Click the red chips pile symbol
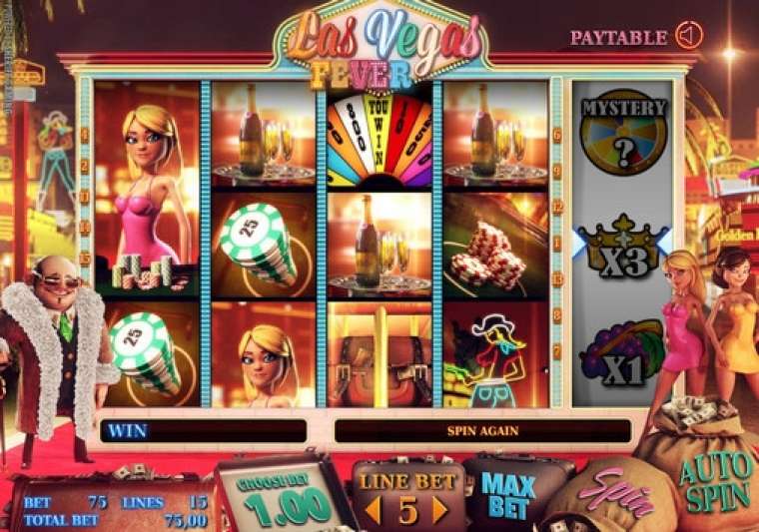 [495, 245]
